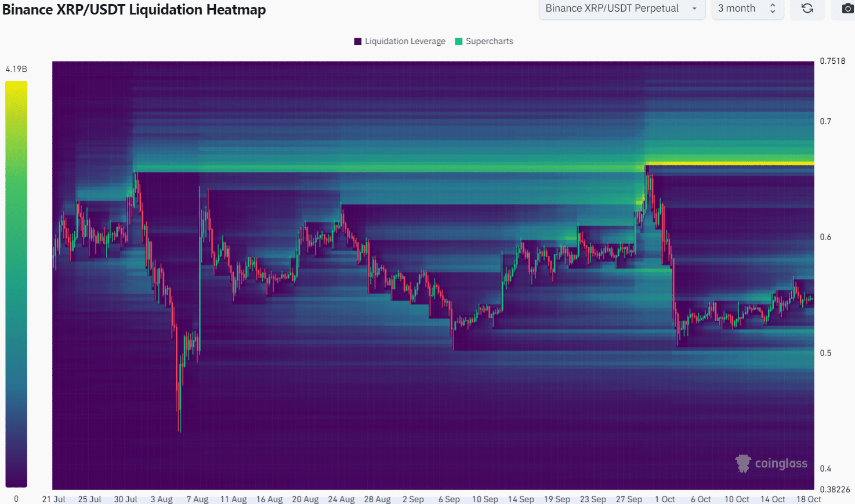Click the 10 Sep date label
The image size is (855, 504).
pyautogui.click(x=485, y=499)
